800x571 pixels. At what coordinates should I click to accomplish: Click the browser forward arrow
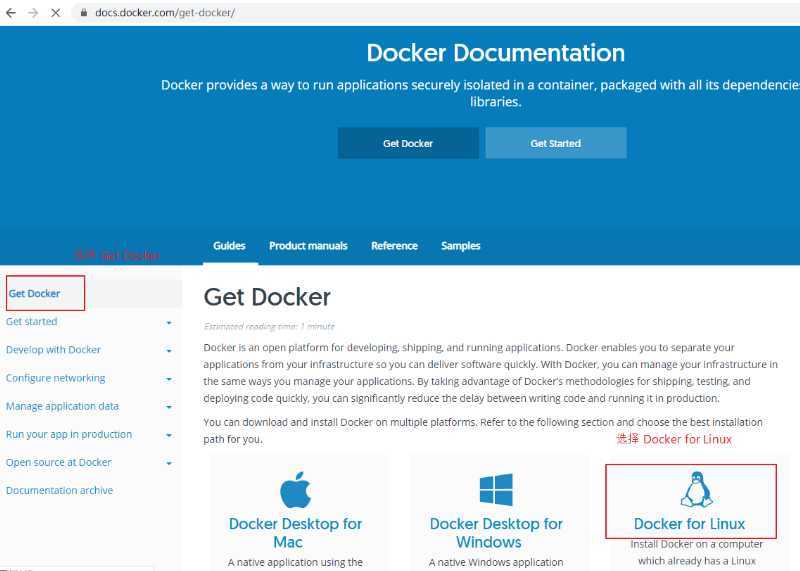[33, 13]
